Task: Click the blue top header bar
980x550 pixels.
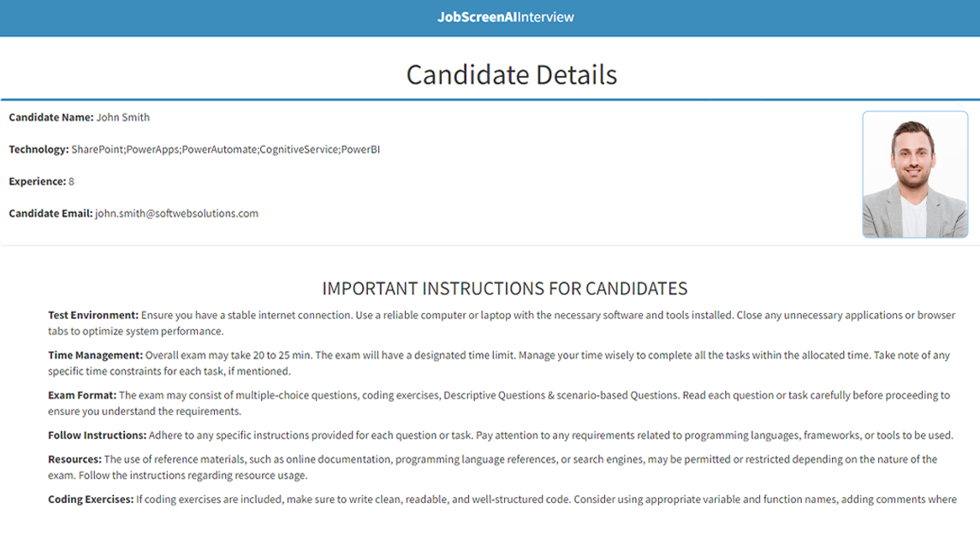Action: [490, 18]
